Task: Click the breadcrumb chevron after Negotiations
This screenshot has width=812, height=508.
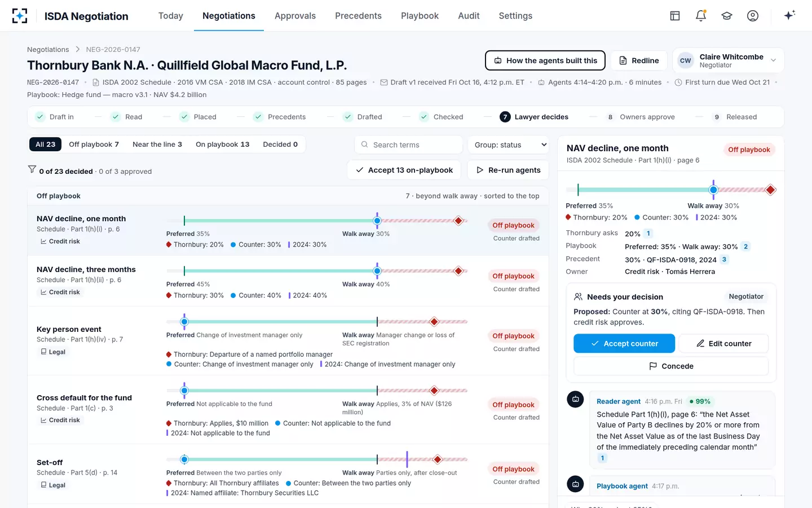Action: [78, 50]
